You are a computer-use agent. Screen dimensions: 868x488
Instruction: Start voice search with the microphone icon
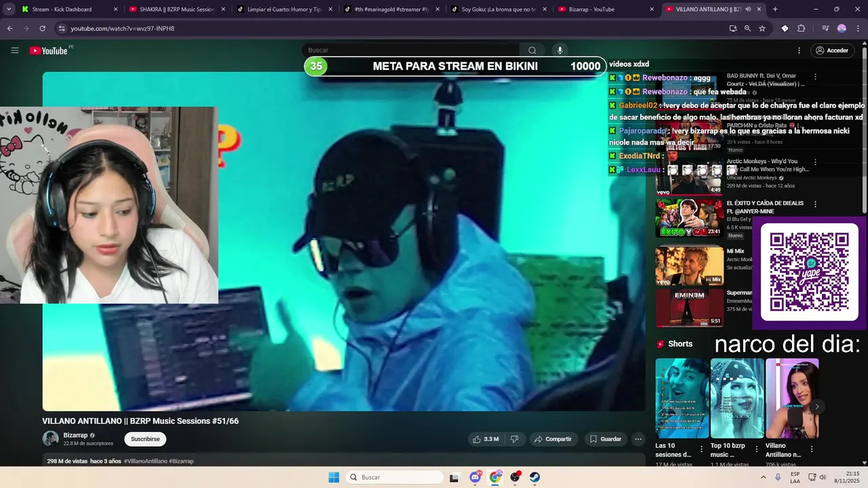[x=559, y=50]
